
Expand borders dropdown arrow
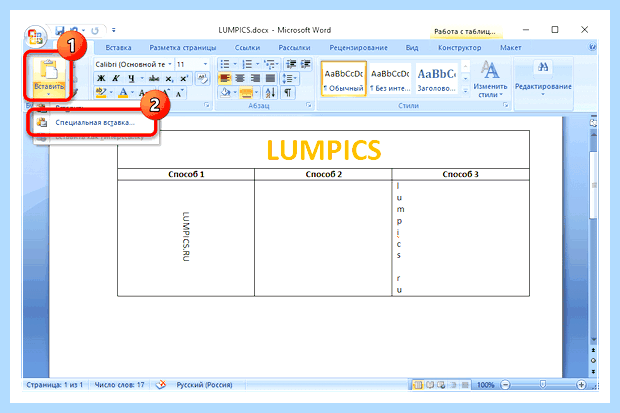[x=257, y=93]
